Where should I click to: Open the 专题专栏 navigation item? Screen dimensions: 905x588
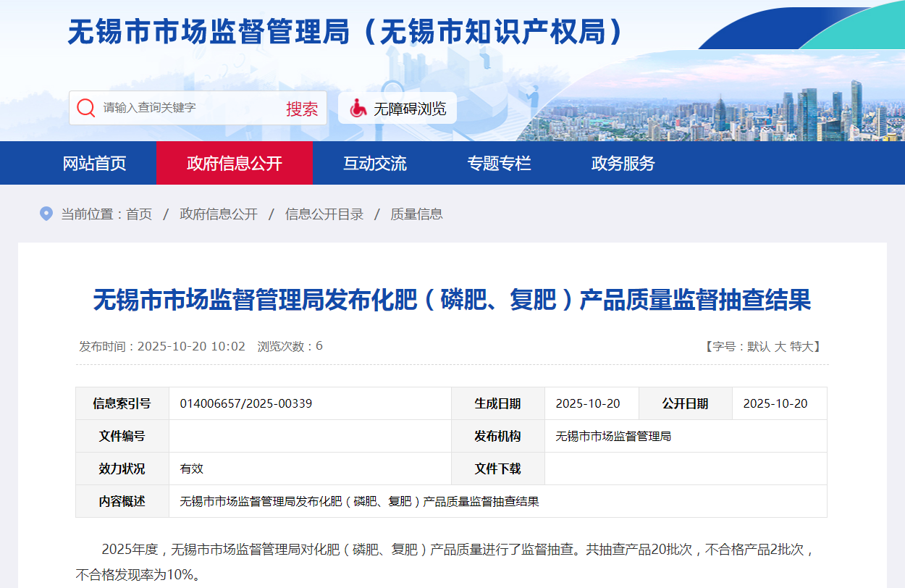tap(499, 164)
